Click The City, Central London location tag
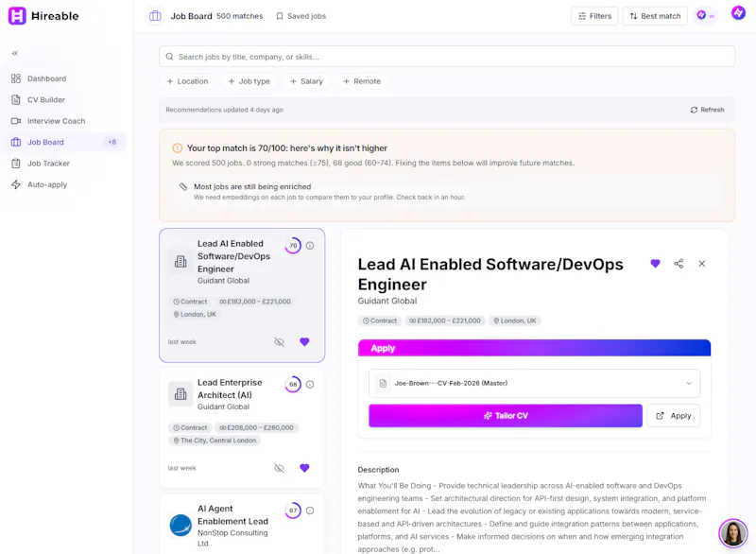The height and width of the screenshot is (554, 756). [215, 441]
